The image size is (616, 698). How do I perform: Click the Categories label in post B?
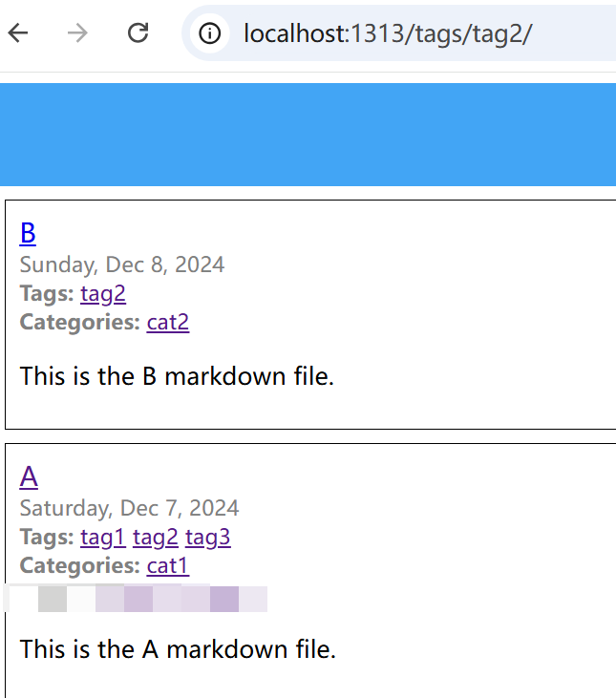80,323
